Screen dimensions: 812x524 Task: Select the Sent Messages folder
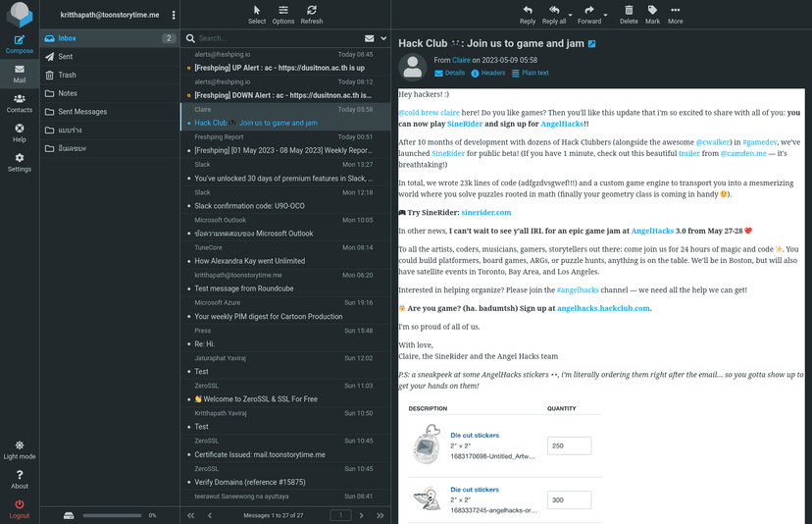click(x=82, y=112)
